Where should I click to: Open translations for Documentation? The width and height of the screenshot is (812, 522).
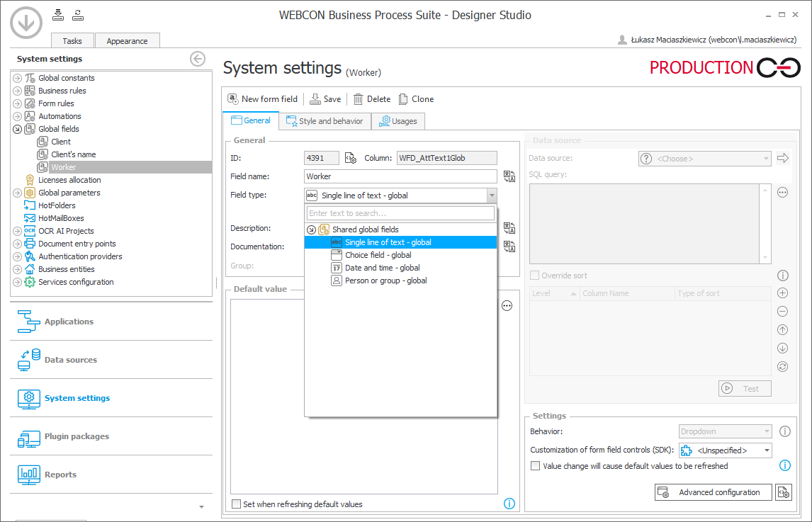click(x=509, y=246)
